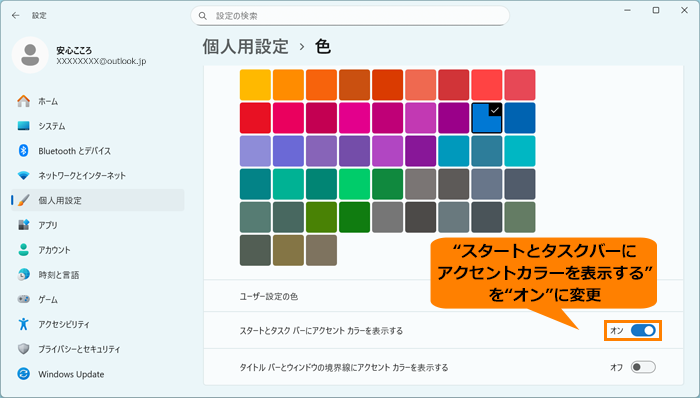Select the olive-gold swatch in the last row

(x=288, y=250)
